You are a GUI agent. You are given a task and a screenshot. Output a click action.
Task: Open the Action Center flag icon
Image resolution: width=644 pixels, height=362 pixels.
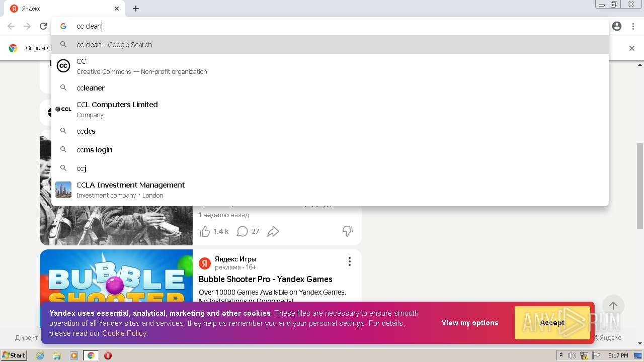(596, 355)
